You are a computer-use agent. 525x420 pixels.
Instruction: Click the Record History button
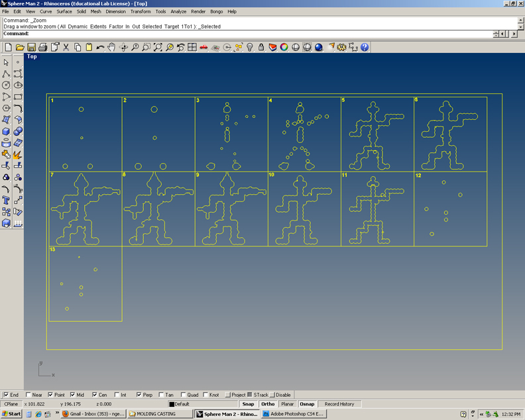(339, 403)
